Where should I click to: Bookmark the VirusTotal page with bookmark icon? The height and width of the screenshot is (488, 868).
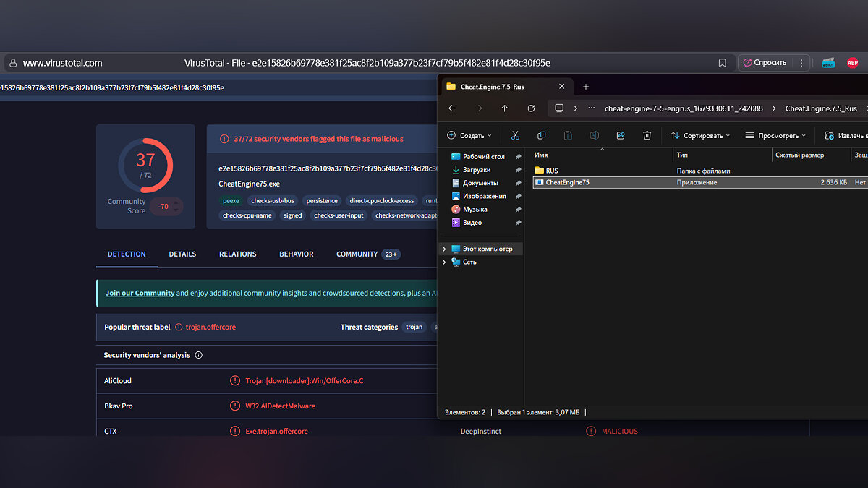pos(722,63)
